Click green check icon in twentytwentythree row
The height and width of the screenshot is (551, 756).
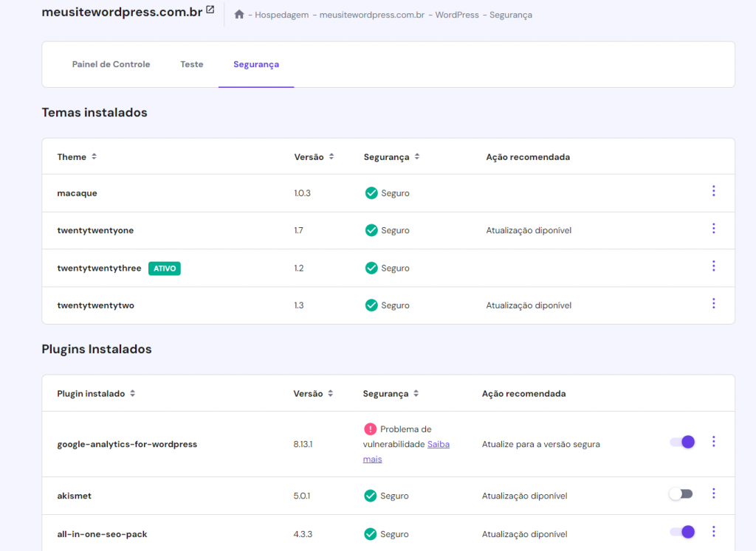371,268
